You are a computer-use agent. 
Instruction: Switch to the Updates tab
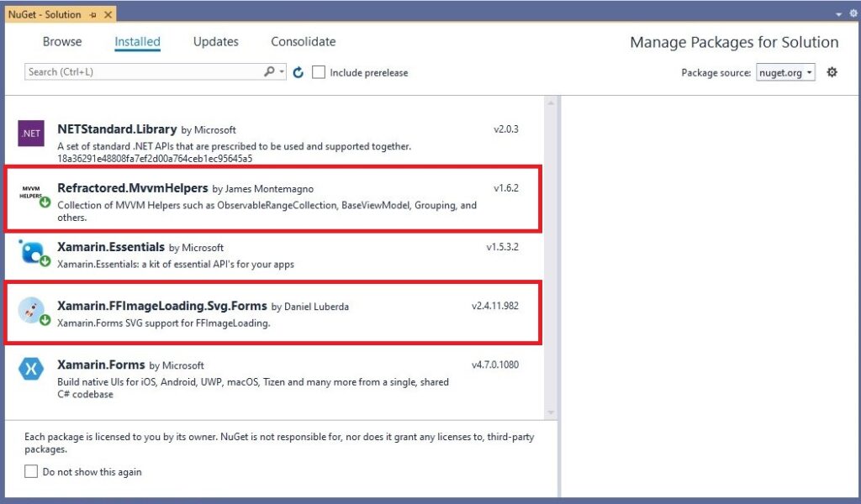(216, 42)
